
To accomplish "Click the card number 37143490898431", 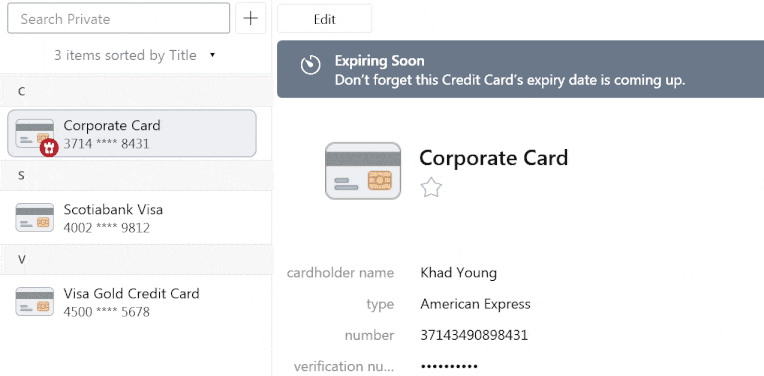I will pos(474,335).
